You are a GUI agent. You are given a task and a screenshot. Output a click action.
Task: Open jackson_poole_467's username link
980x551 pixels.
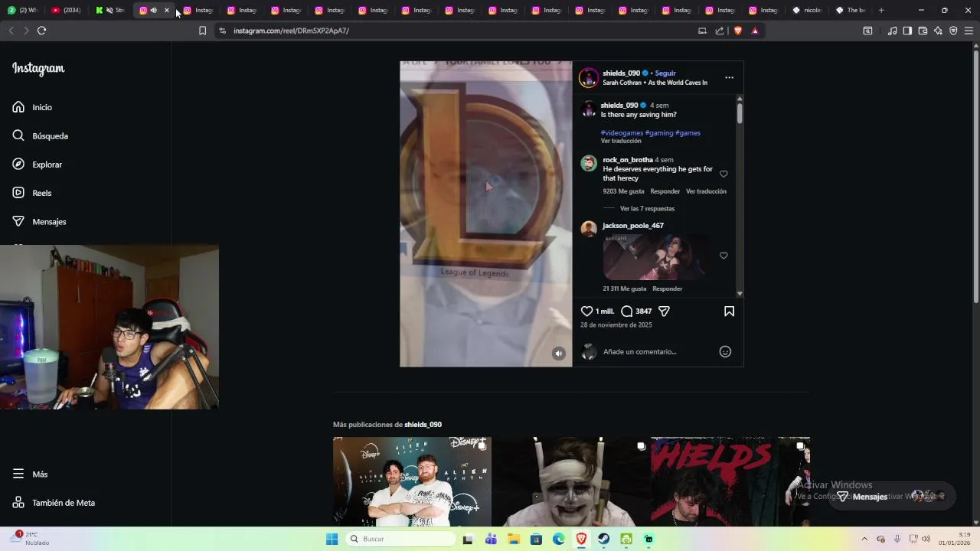[x=633, y=226]
